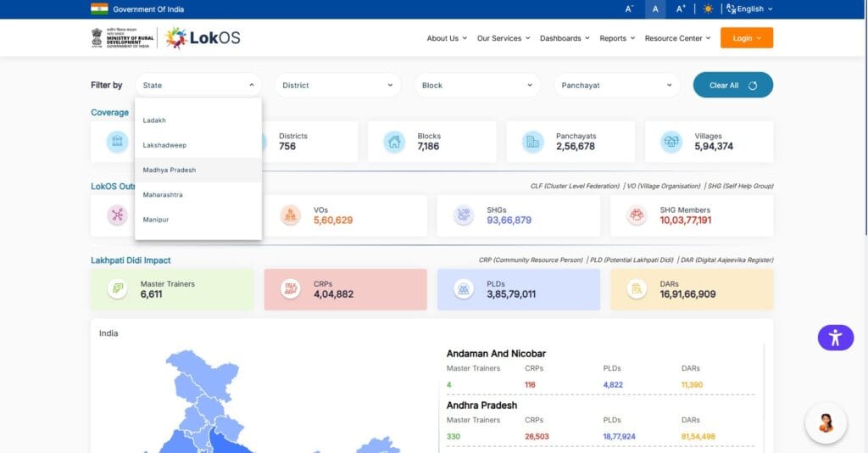Image resolution: width=868 pixels, height=453 pixels.
Task: Open the Our Services menu
Action: pyautogui.click(x=504, y=38)
